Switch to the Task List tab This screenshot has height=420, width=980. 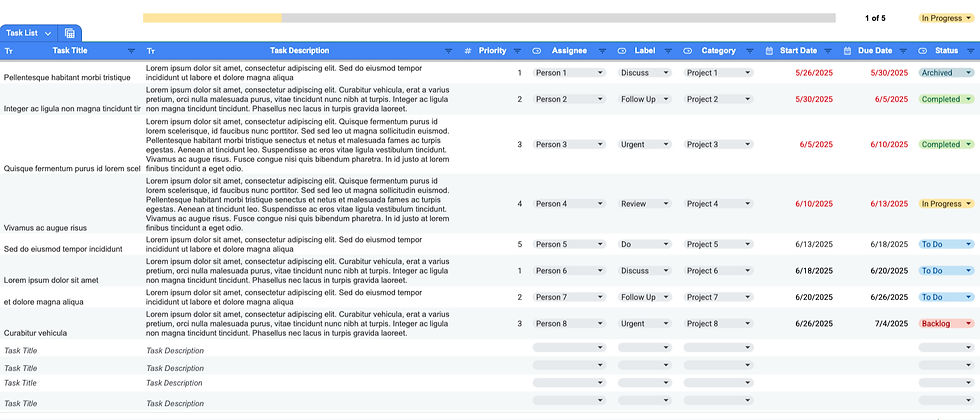[x=22, y=33]
